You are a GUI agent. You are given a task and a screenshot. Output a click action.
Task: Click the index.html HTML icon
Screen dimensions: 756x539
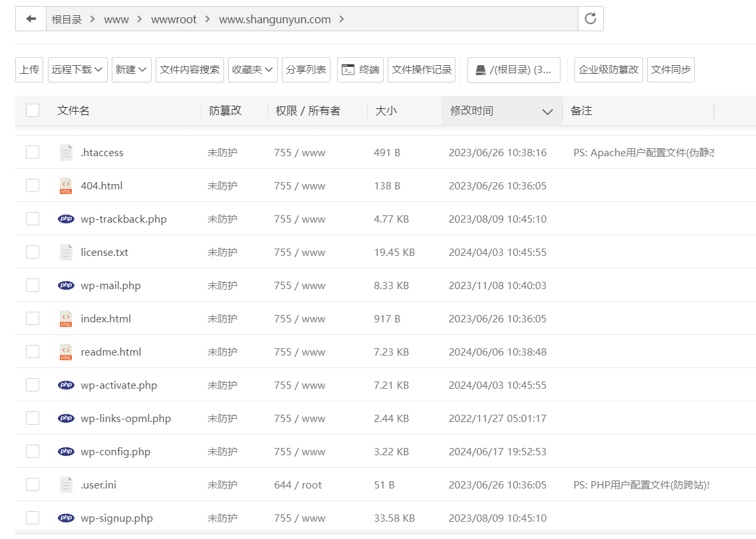(66, 318)
